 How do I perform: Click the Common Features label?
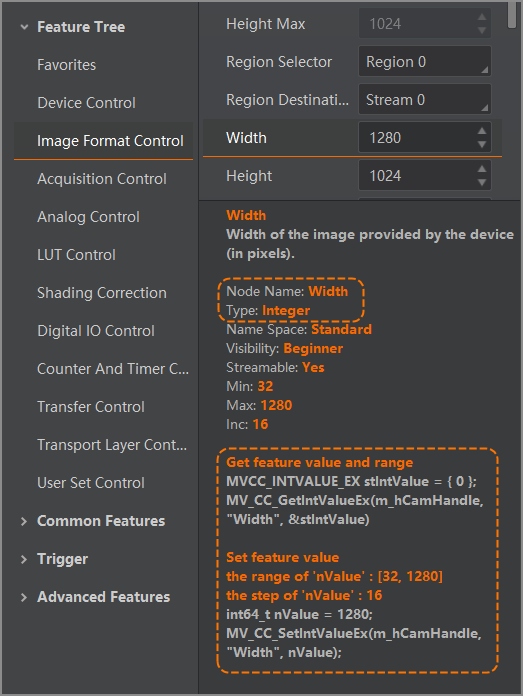click(101, 521)
